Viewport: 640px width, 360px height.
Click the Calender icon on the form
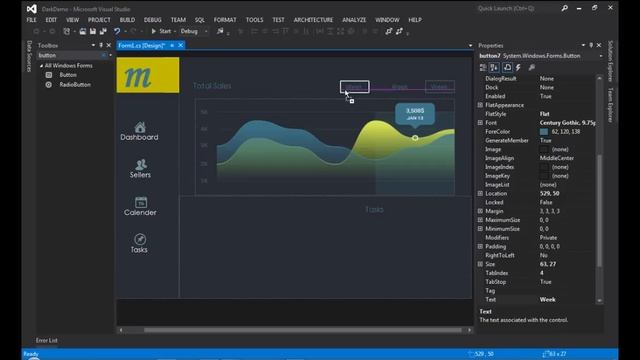click(141, 202)
